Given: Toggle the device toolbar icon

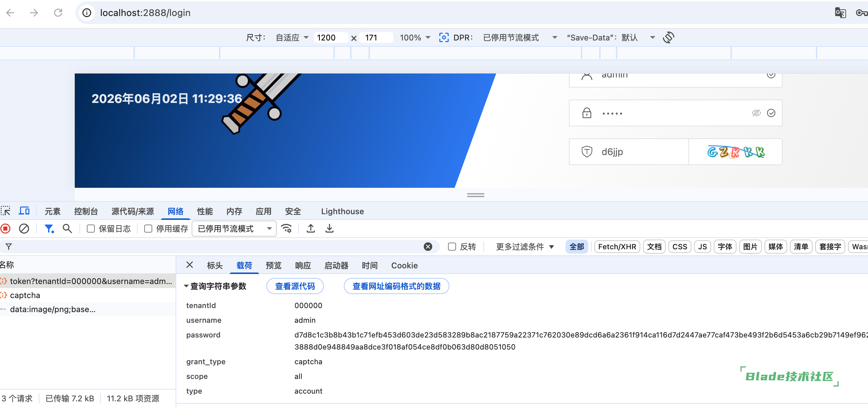Looking at the screenshot, I should (24, 211).
